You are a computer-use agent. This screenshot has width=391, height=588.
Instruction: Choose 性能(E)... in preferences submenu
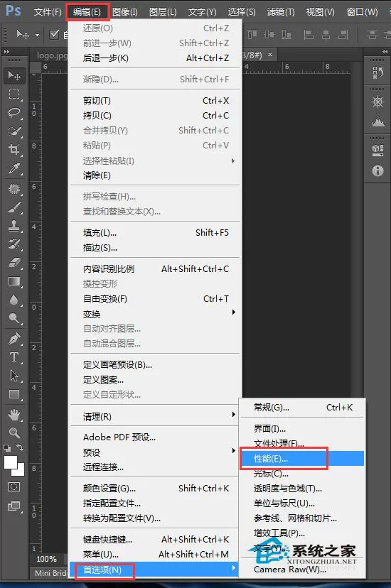302,459
